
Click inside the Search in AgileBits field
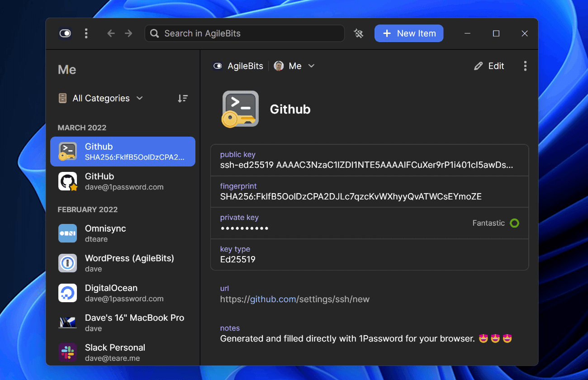244,33
